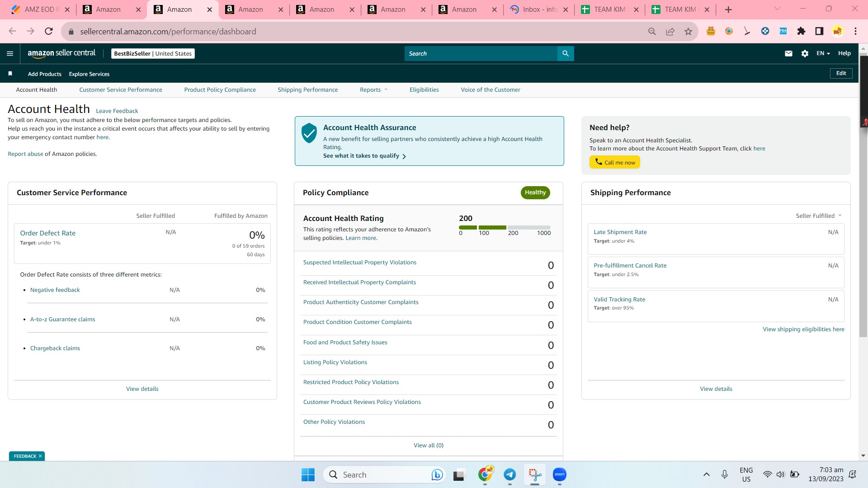Open the Windows Start menu
This screenshot has width=868, height=488.
point(308,474)
